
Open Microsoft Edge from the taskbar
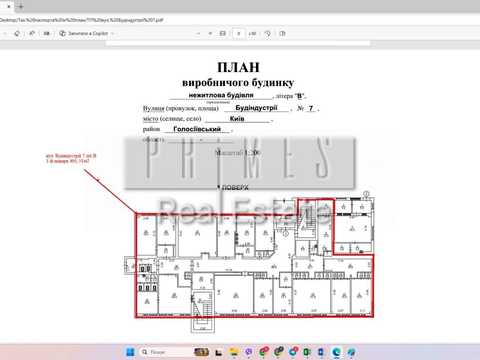[x=336, y=352]
